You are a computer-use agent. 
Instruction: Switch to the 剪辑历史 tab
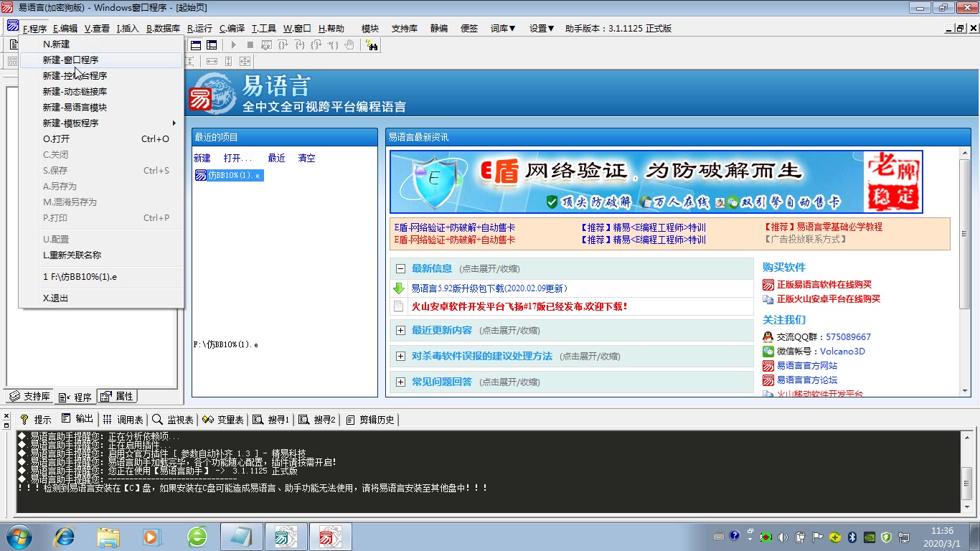tap(371, 420)
